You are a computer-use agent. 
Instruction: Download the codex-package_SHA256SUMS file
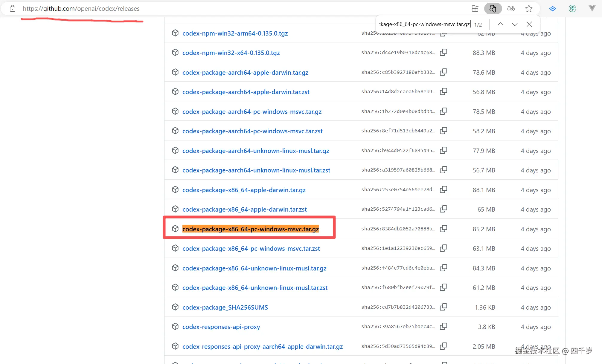click(225, 307)
